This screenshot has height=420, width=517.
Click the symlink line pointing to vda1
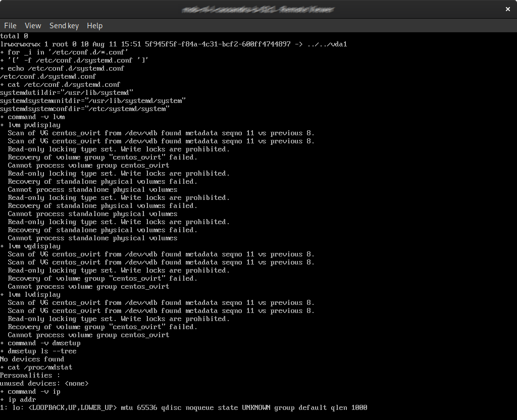coord(173,44)
